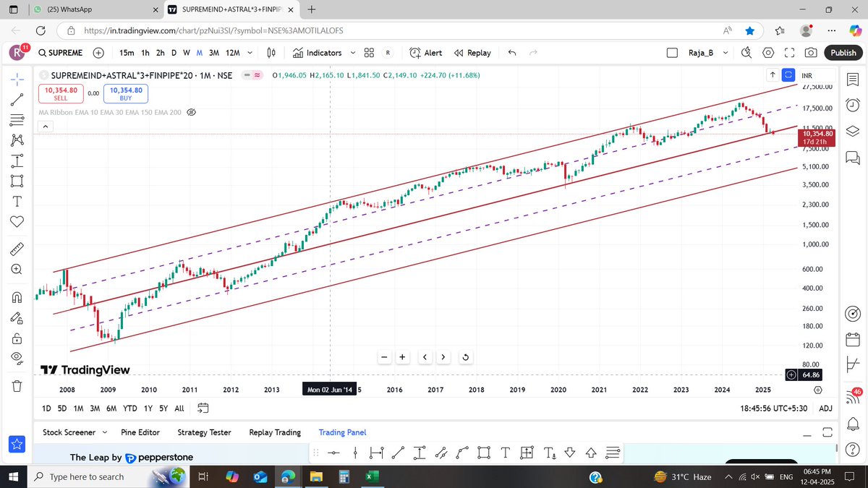Open indicator templates grid icon
The image size is (868, 488).
pos(369,53)
